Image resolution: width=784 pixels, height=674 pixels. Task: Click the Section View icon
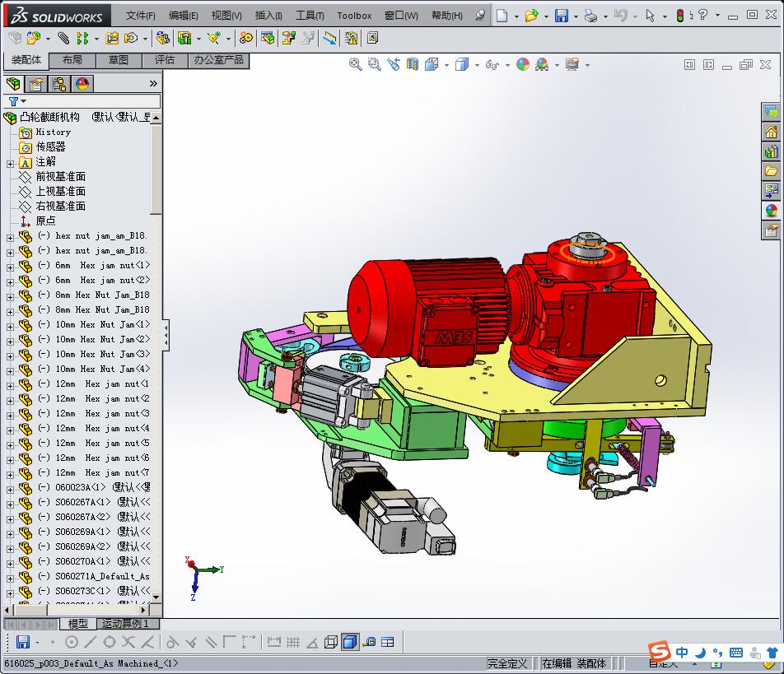tap(412, 64)
